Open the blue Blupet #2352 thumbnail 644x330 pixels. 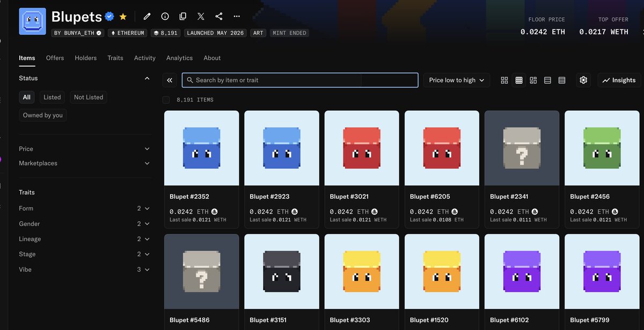(202, 148)
